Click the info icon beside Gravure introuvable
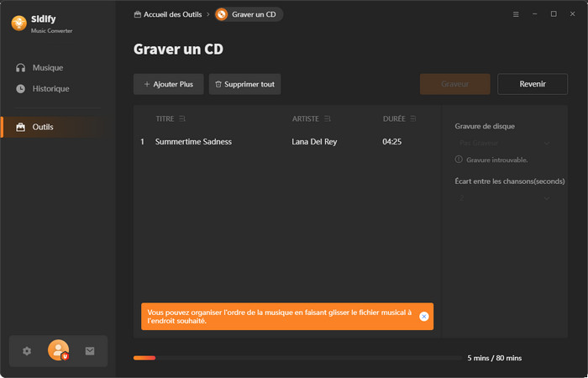Viewport: 588px width, 378px height. (x=459, y=160)
